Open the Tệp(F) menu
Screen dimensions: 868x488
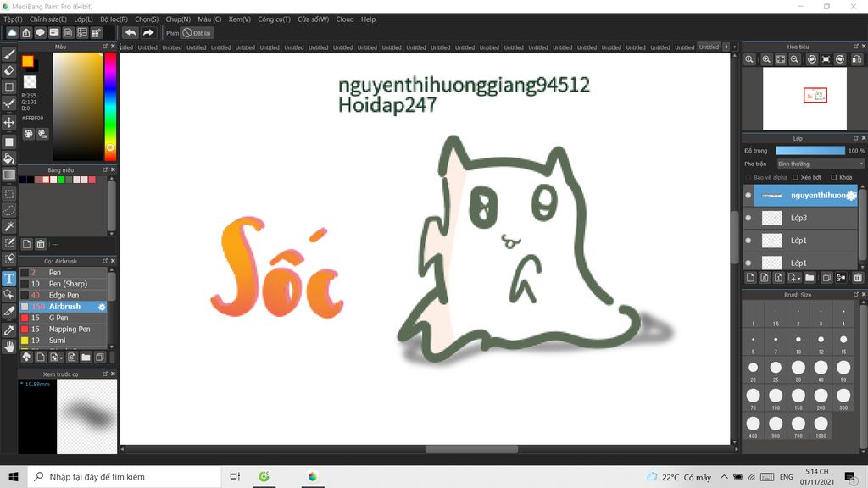click(x=13, y=19)
